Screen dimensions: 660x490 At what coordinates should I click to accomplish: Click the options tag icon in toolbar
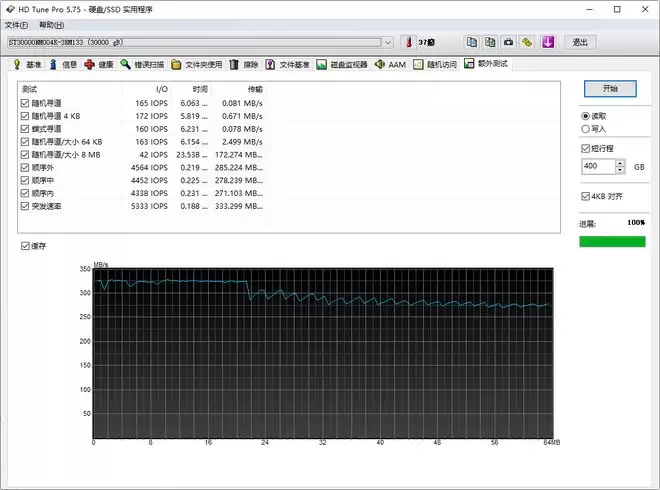click(x=527, y=43)
